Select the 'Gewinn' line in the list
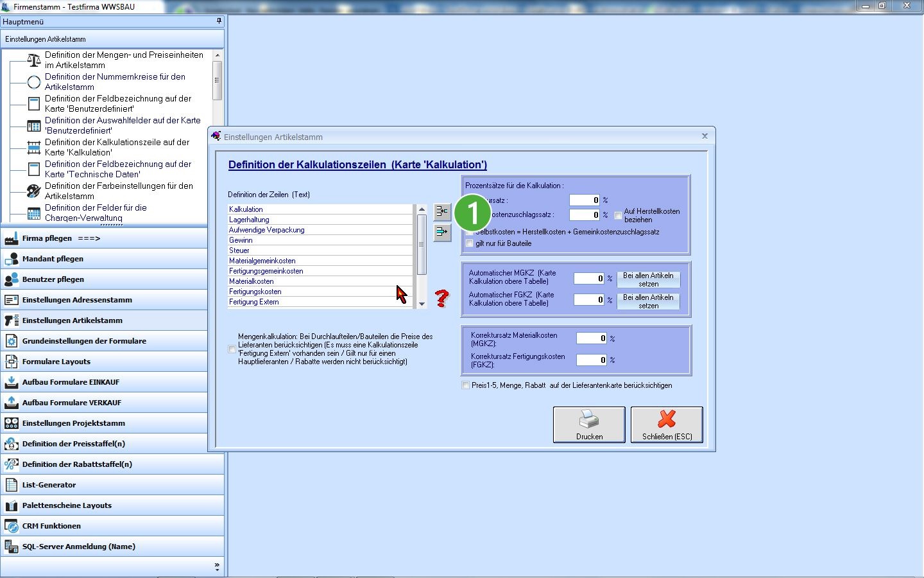Viewport: 924px width, 578px height. pyautogui.click(x=320, y=240)
